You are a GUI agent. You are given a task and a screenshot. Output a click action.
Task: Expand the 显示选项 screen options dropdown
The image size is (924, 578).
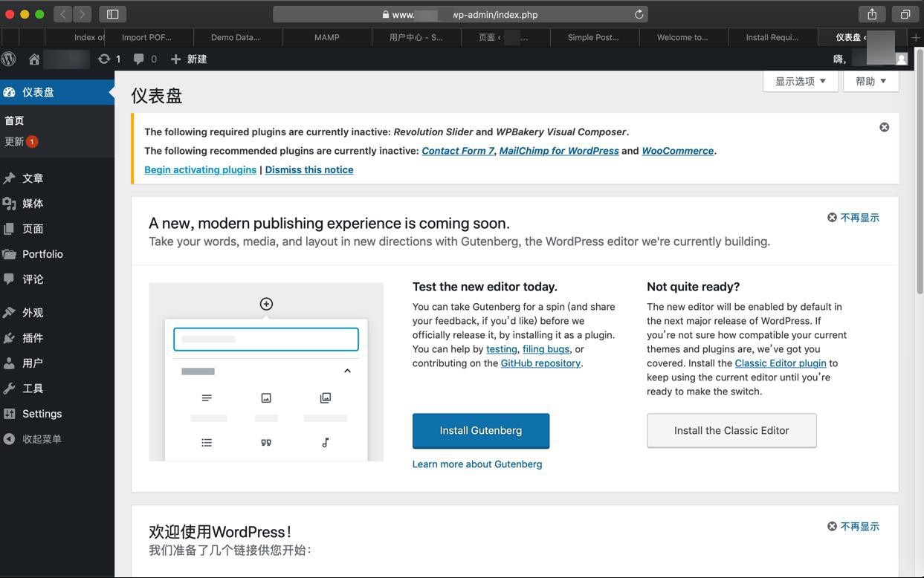coord(801,81)
